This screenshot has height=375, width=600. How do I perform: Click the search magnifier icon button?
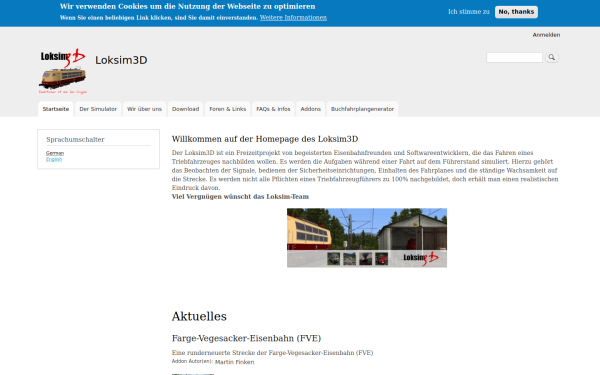551,57
